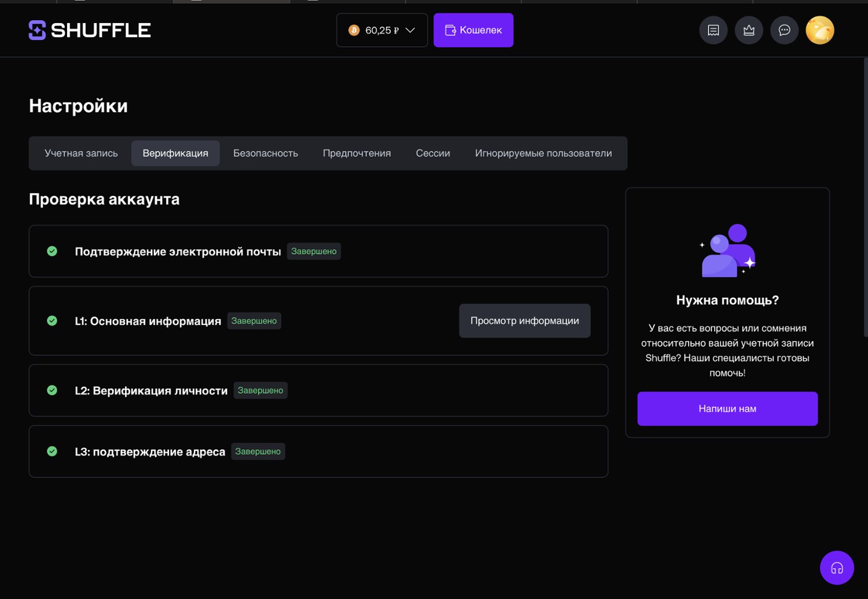Open the 60,25 ₽ balance selector

(x=381, y=30)
